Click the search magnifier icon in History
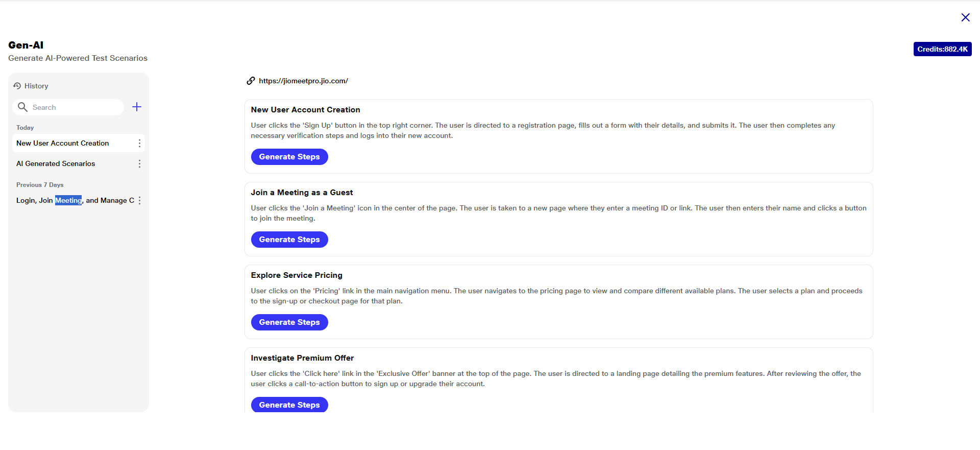The width and height of the screenshot is (980, 450). coord(22,107)
